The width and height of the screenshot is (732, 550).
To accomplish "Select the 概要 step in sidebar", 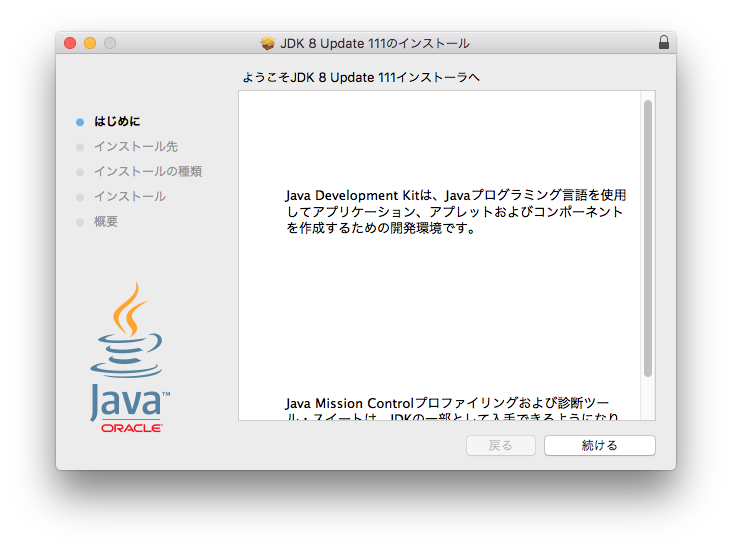I will click(106, 221).
